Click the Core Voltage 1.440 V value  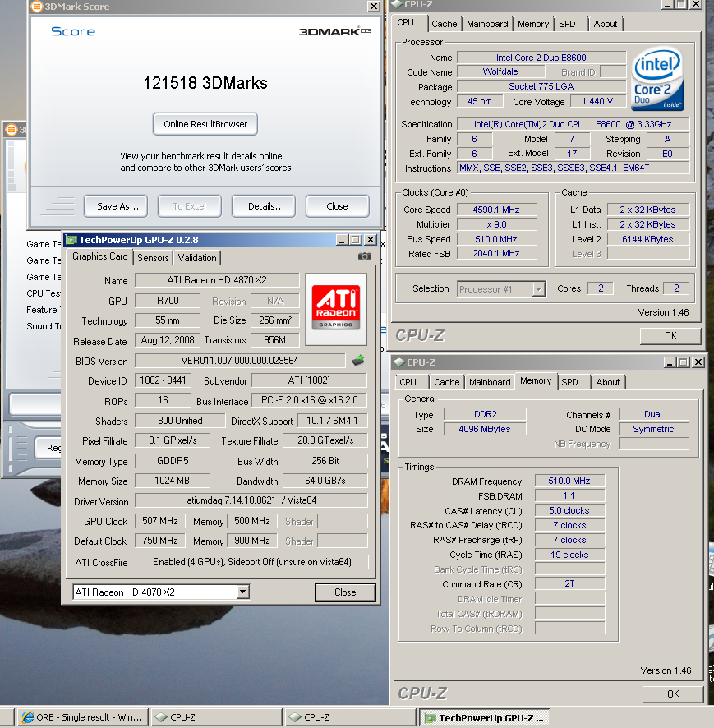(597, 101)
